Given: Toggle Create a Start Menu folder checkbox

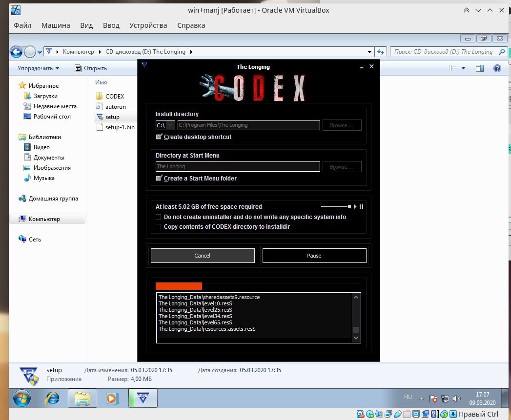Looking at the screenshot, I should point(159,178).
